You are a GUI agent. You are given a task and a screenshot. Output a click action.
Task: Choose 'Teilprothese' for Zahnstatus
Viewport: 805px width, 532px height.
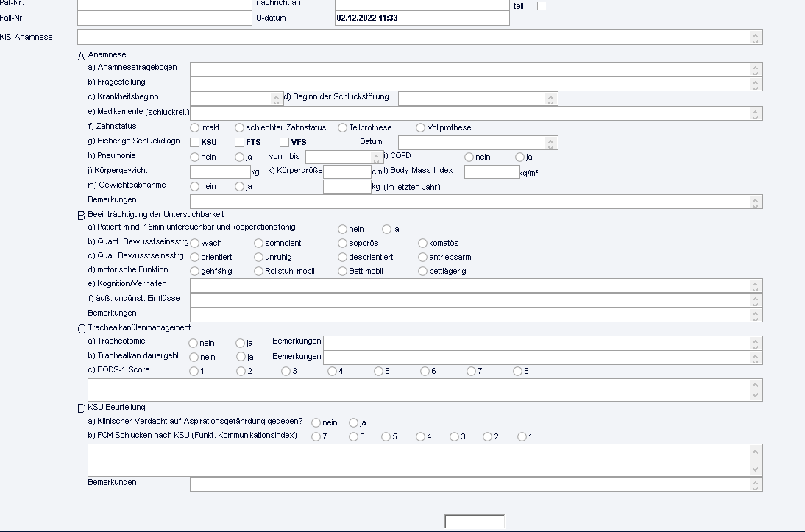pos(342,127)
